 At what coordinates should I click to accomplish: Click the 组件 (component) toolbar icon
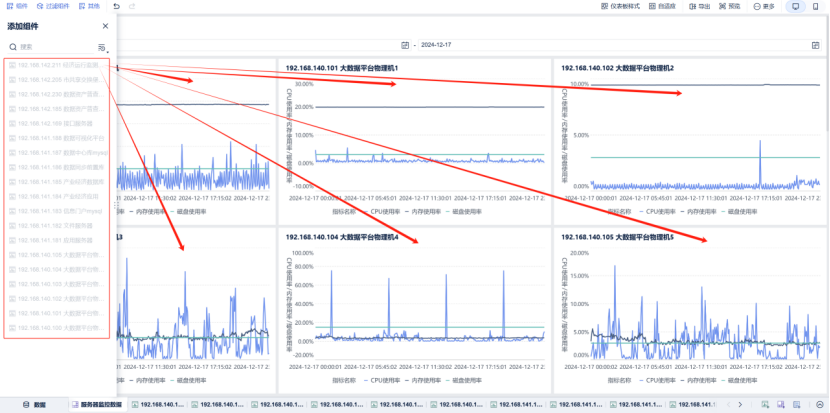(17, 6)
